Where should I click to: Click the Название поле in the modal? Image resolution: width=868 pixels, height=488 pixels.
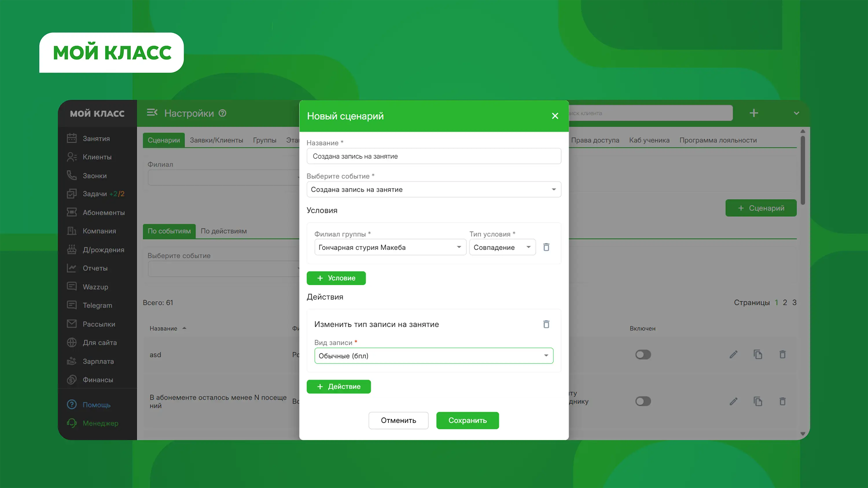coord(434,156)
